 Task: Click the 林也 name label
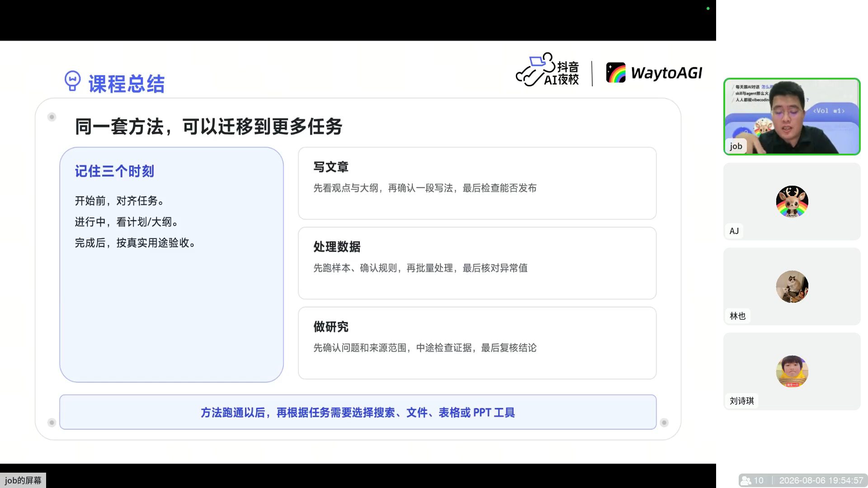[737, 316]
